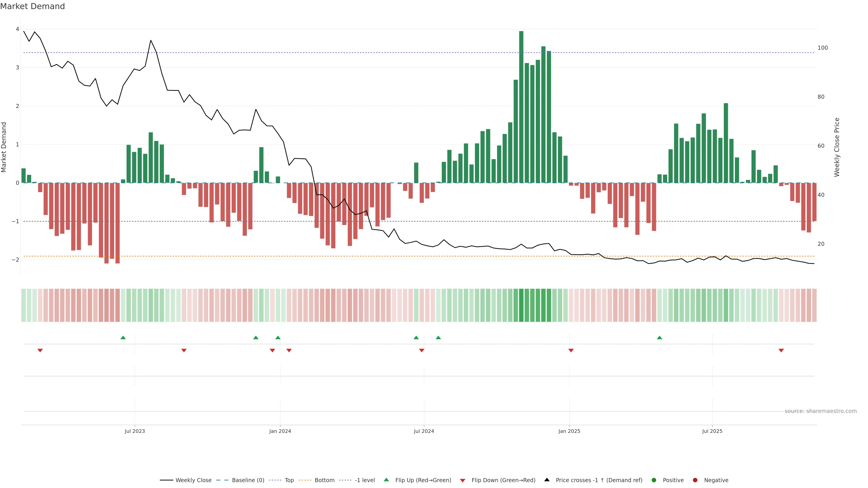Toggle the Top dotted line legend entry
The width and height of the screenshot is (868, 488).
(x=289, y=480)
